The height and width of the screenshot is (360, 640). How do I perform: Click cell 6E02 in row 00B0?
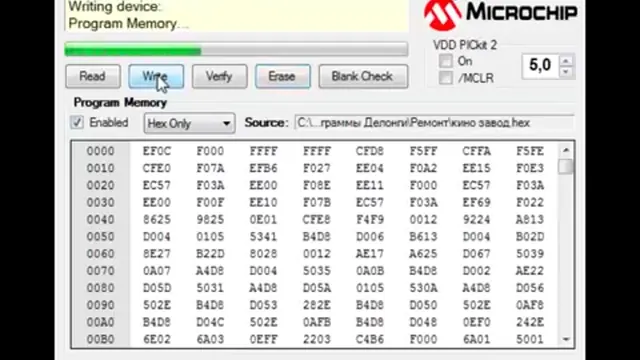click(x=157, y=340)
